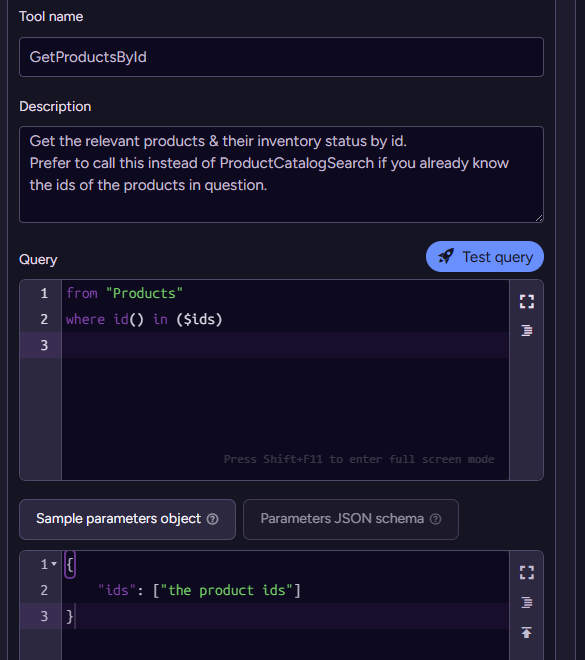Click the Test query rocket button
The image size is (585, 660).
point(484,257)
